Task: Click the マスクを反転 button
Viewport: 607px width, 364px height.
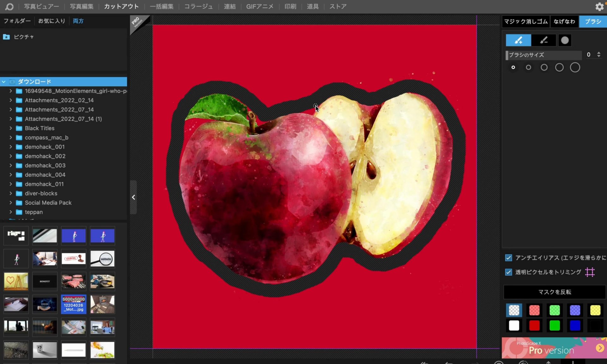Action: click(555, 292)
